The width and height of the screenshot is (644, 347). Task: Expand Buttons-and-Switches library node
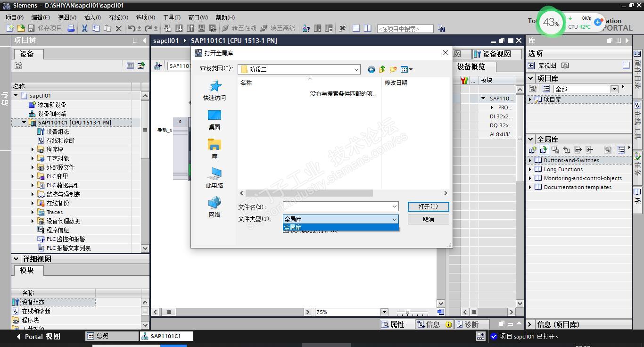coord(530,160)
